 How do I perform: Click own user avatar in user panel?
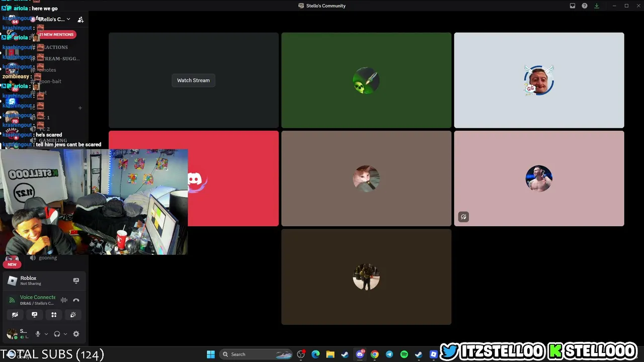coord(12,334)
